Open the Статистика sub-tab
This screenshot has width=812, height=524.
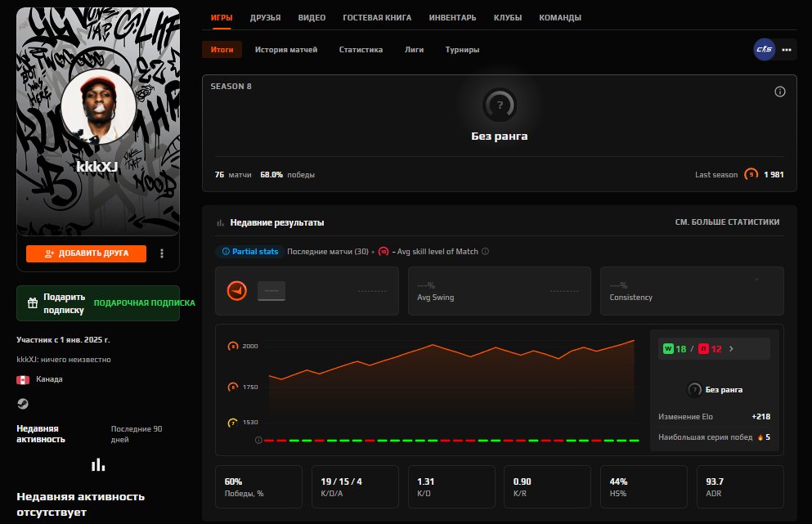[x=361, y=50]
